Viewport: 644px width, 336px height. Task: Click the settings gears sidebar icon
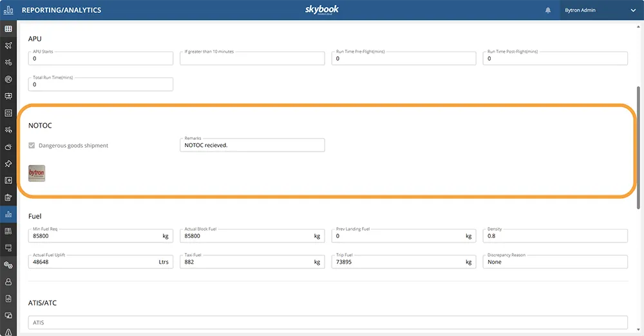click(x=8, y=265)
